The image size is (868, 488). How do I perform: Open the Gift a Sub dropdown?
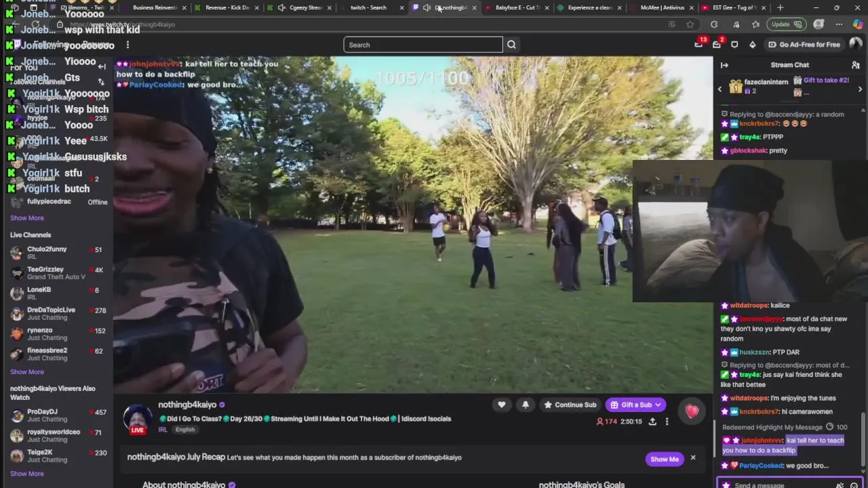pos(635,405)
